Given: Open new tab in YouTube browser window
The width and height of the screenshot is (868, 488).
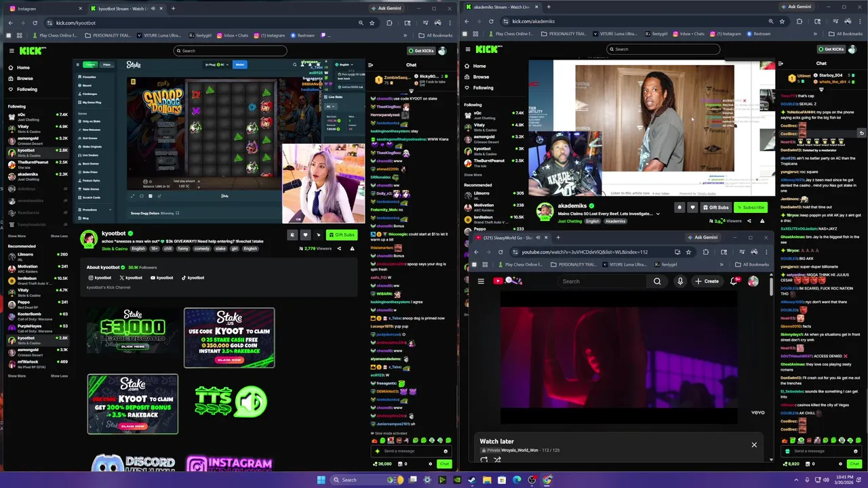Looking at the screenshot, I should [x=557, y=237].
